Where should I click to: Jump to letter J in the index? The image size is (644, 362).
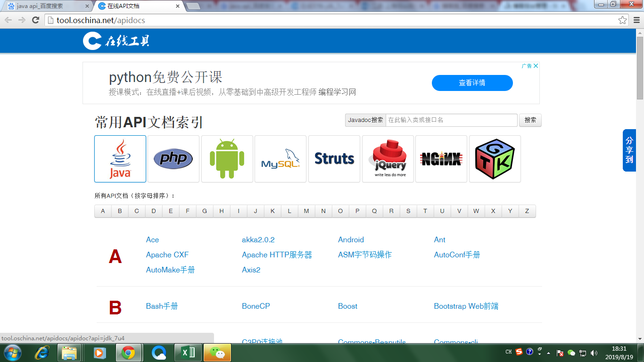pyautogui.click(x=256, y=211)
